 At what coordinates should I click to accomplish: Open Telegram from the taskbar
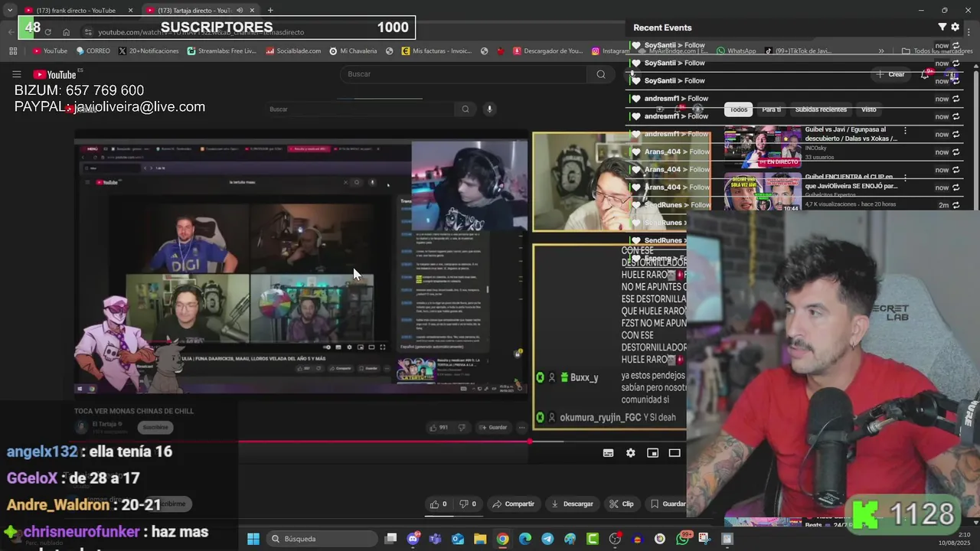coord(547,539)
